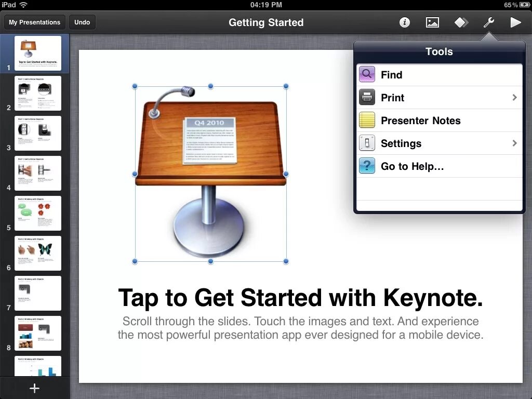Tap the right-middle image resize handle
Screen dimensions: 532x399
(x=286, y=174)
